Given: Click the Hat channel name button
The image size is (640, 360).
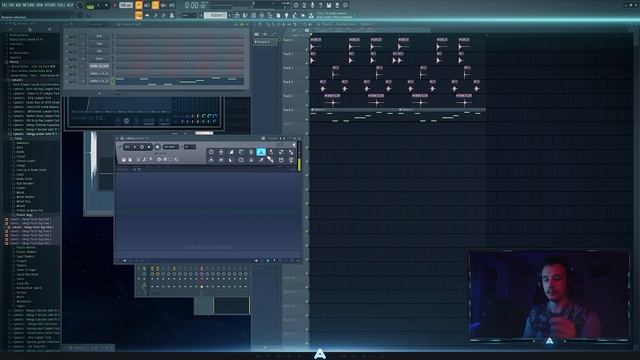Looking at the screenshot, I should 99,51.
